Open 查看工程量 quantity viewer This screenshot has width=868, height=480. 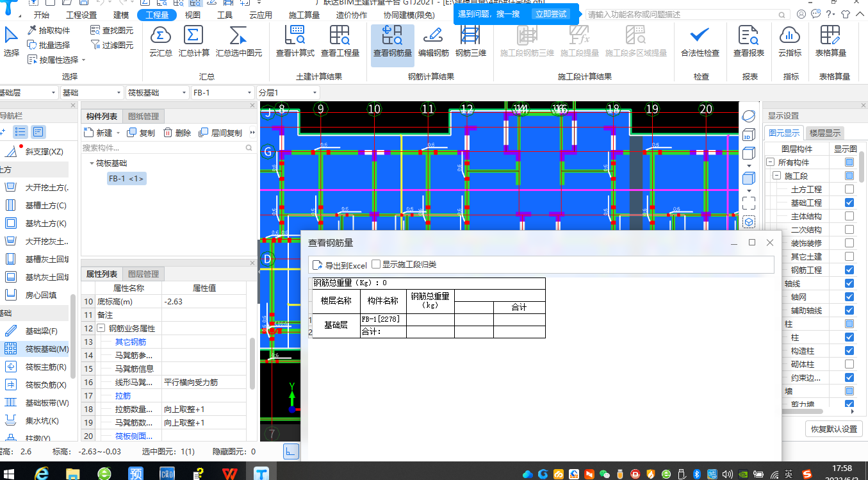click(340, 42)
